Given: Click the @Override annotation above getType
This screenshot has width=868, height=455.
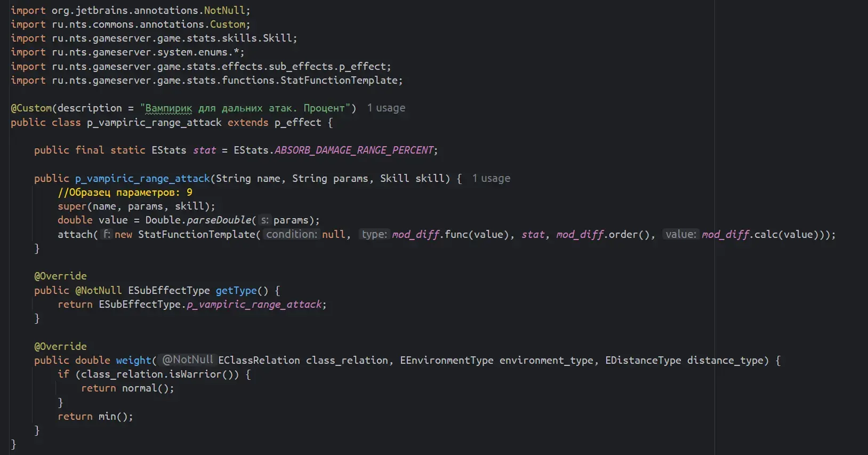Looking at the screenshot, I should [60, 276].
